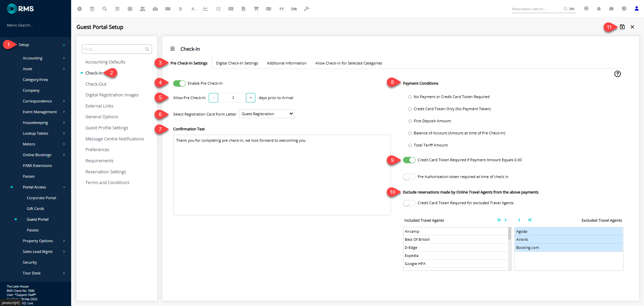Image resolution: width=644 pixels, height=306 pixels.
Task: Click the guests people icon in toolbar
Action: pos(143,9)
